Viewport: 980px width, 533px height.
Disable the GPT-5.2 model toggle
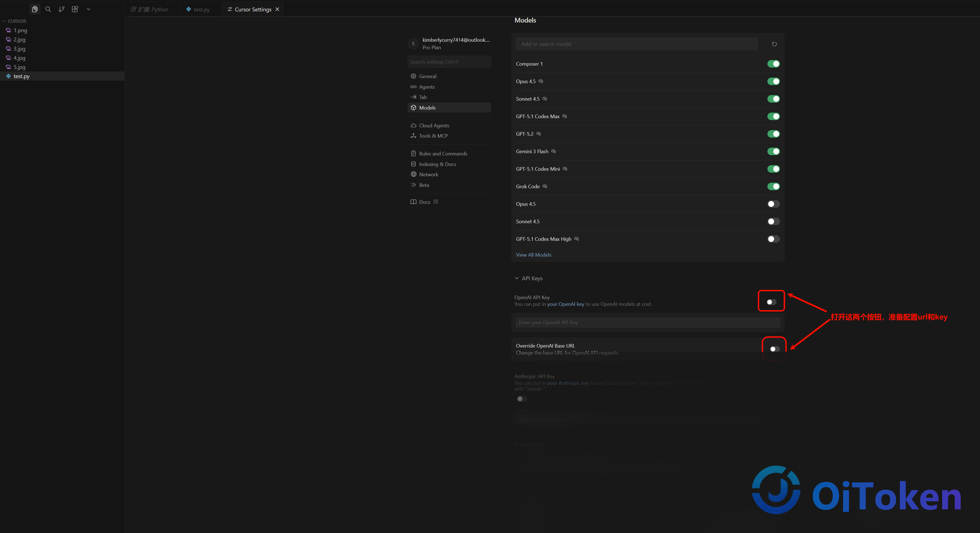[x=773, y=134]
